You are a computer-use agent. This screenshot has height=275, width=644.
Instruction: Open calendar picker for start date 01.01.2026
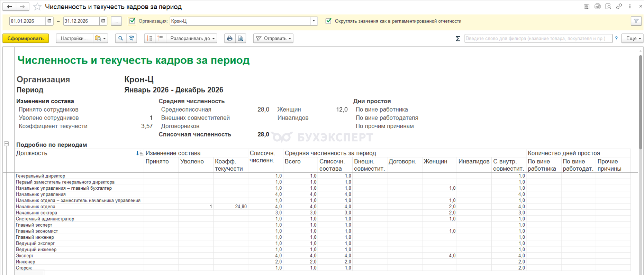[49, 21]
